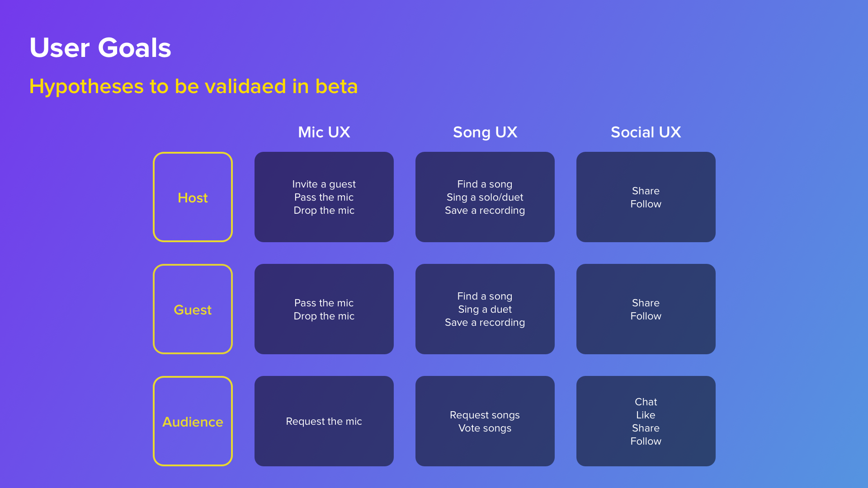
Task: Click the Host Song UX card
Action: [x=485, y=197]
